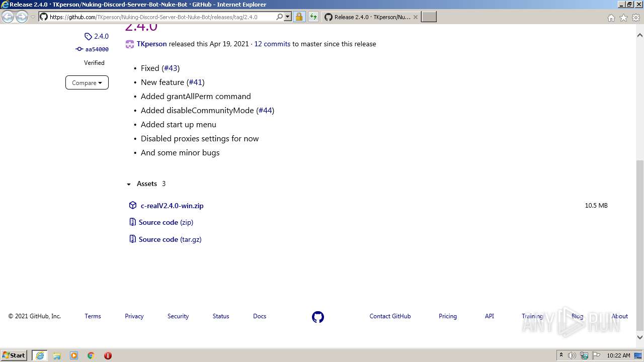
Task: Download Source code (tar.gz)
Action: click(x=170, y=239)
